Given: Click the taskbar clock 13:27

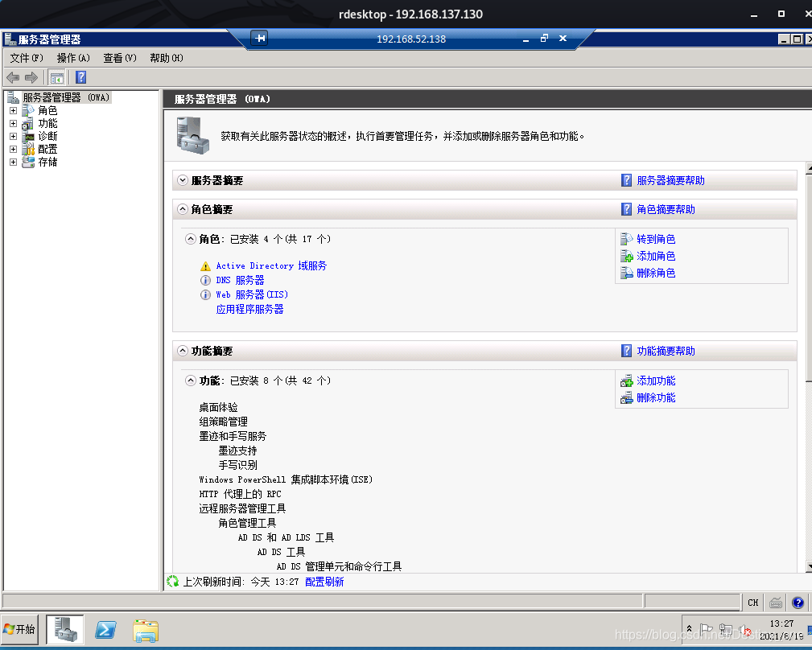Looking at the screenshot, I should point(781,623).
